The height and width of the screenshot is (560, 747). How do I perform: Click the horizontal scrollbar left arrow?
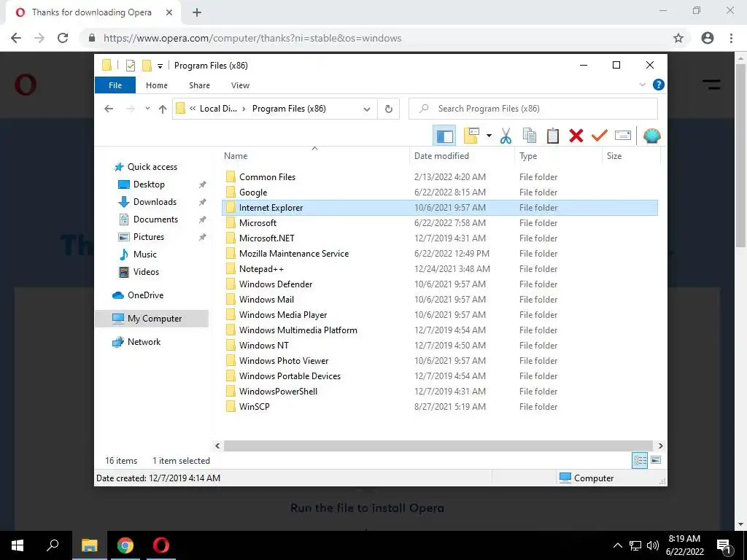click(x=217, y=446)
